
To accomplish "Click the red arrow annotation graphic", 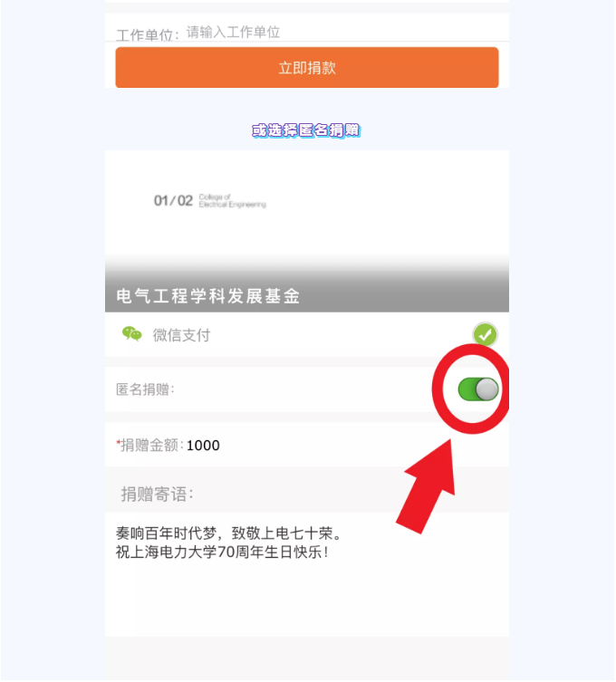I will coord(428,486).
